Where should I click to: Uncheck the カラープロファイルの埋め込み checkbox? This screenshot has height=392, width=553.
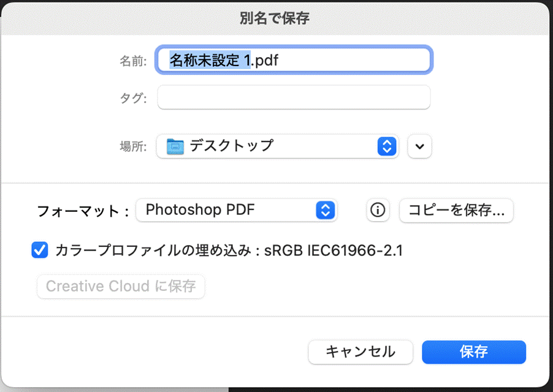click(40, 250)
